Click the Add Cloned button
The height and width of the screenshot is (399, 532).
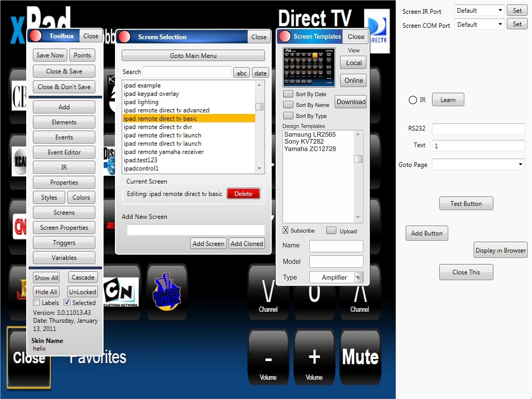click(247, 244)
